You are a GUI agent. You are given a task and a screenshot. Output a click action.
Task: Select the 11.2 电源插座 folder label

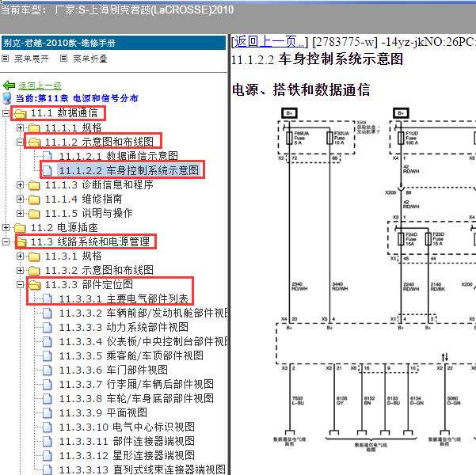[64, 228]
